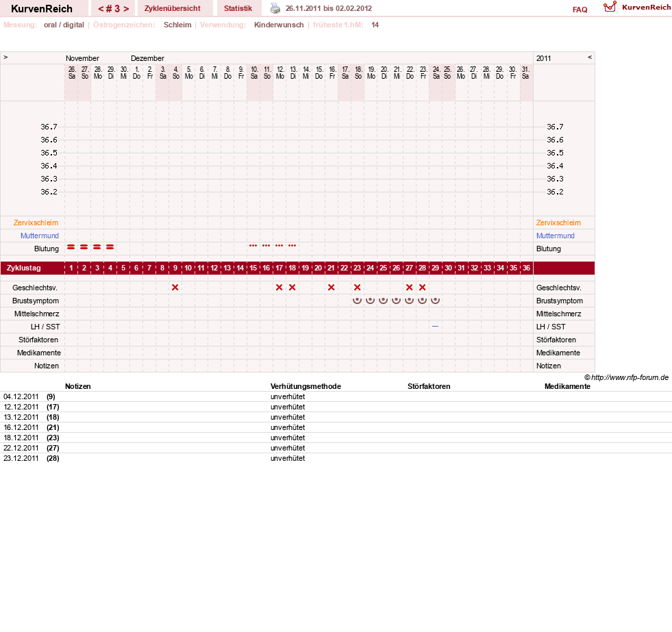Click the chart scroll arrow beside 2011

590,57
